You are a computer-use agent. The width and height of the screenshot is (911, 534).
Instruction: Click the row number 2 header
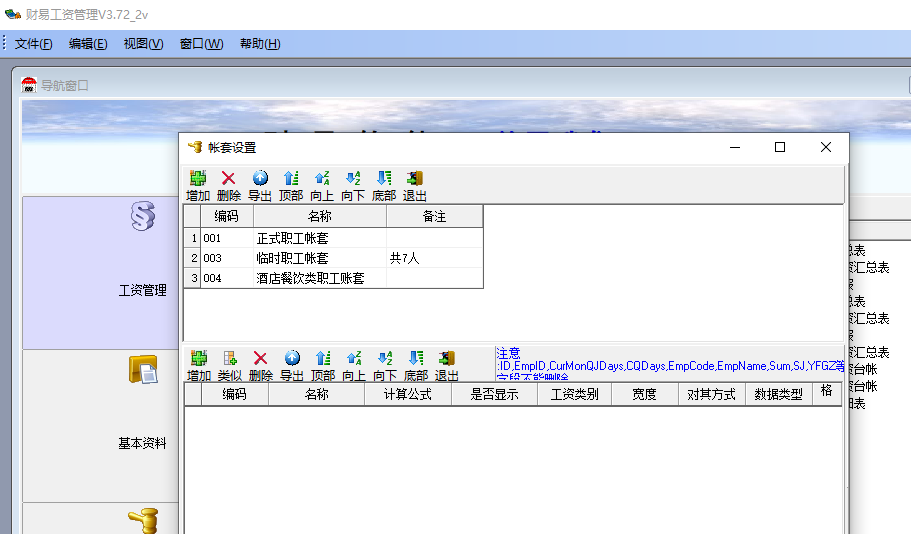point(192,258)
